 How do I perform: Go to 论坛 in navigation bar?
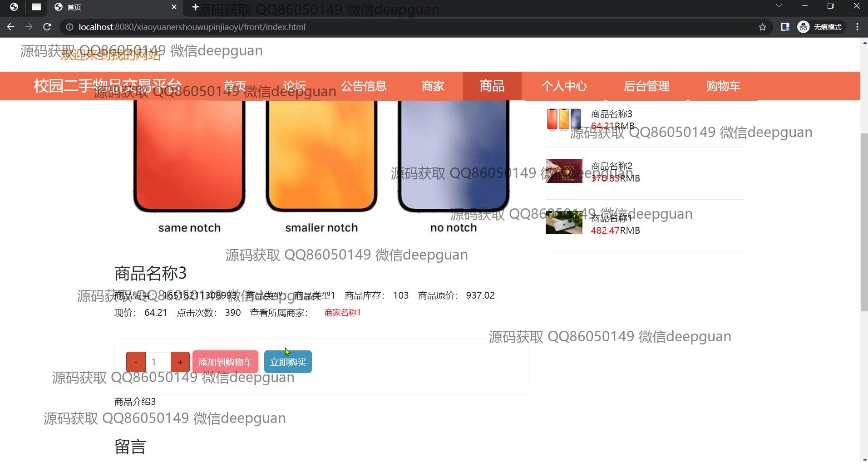click(x=294, y=86)
